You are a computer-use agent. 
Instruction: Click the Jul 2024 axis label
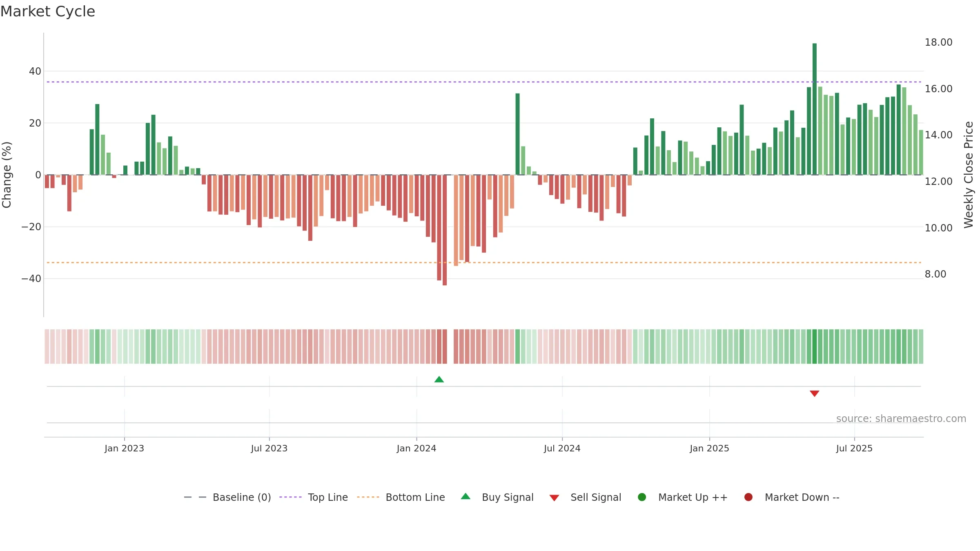coord(562,448)
